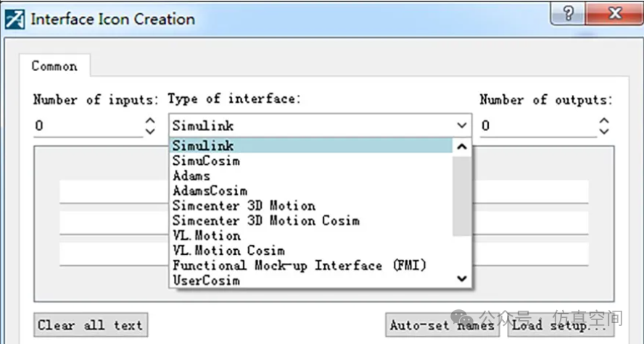Select VL.Motion interface type

(x=207, y=236)
